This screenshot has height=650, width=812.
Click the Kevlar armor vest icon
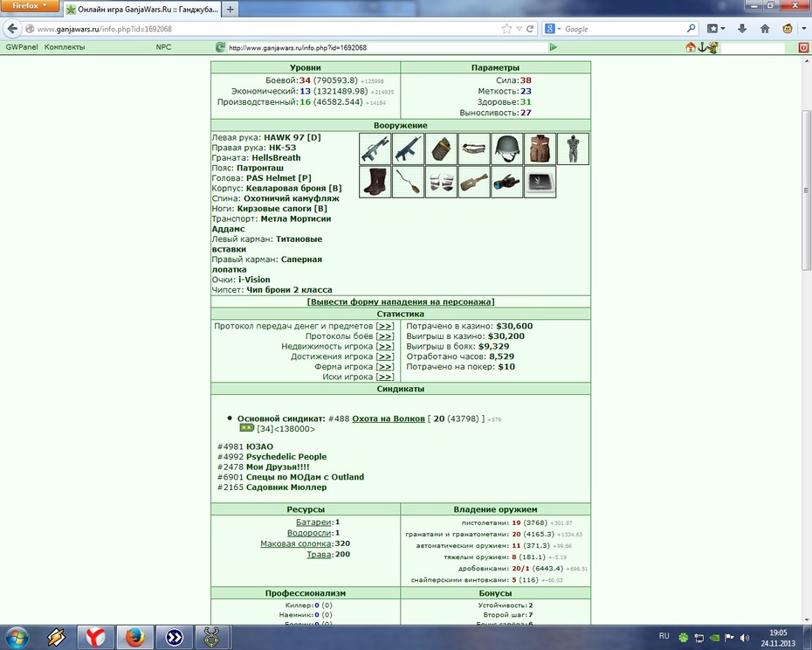click(540, 149)
